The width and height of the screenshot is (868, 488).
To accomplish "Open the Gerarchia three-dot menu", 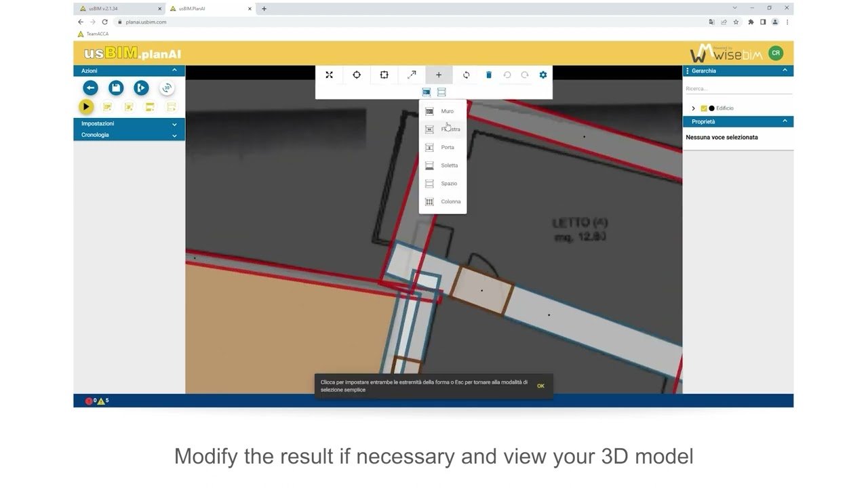I will point(688,70).
